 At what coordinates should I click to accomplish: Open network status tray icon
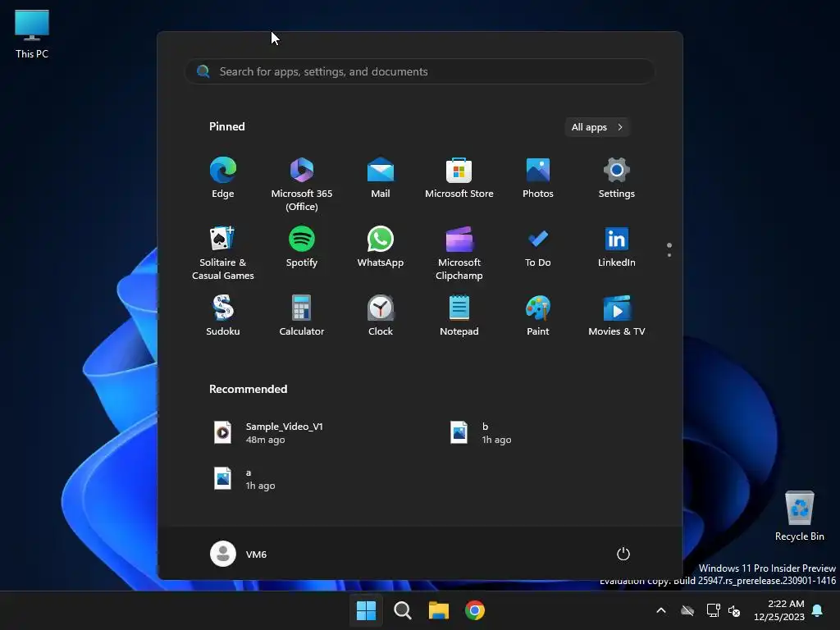[x=713, y=610]
